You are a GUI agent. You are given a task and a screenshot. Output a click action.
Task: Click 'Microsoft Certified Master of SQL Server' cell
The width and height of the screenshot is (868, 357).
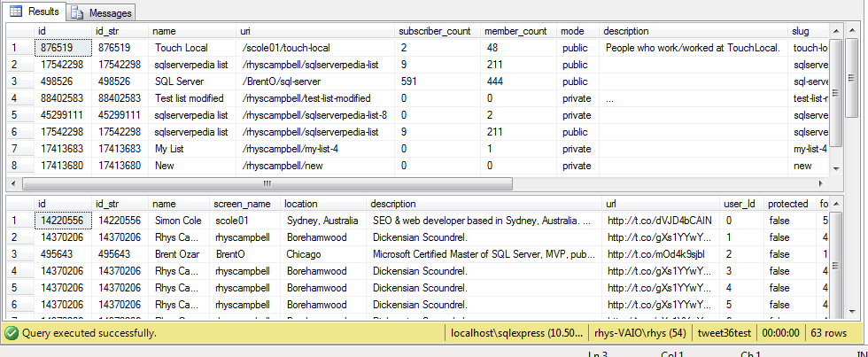tap(484, 254)
